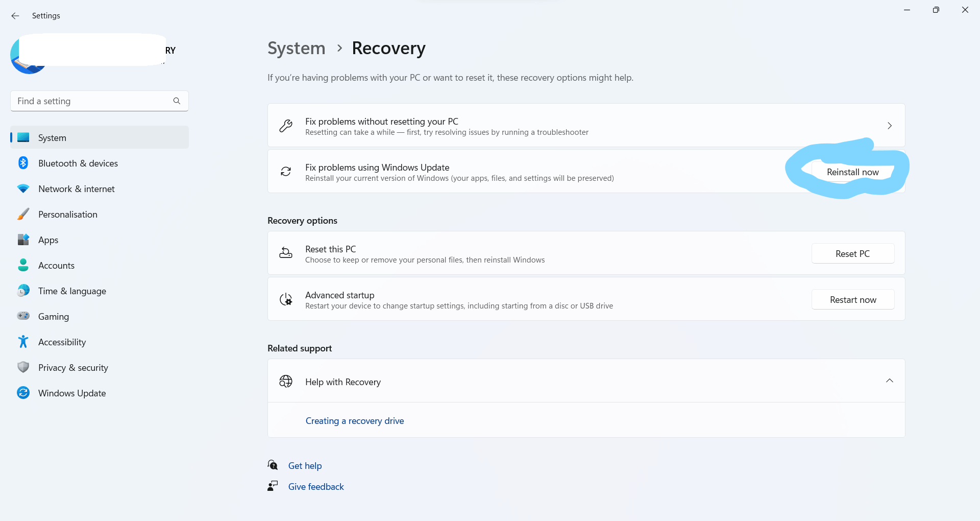Close the Settings window
Viewport: 980px width, 521px height.
click(965, 10)
